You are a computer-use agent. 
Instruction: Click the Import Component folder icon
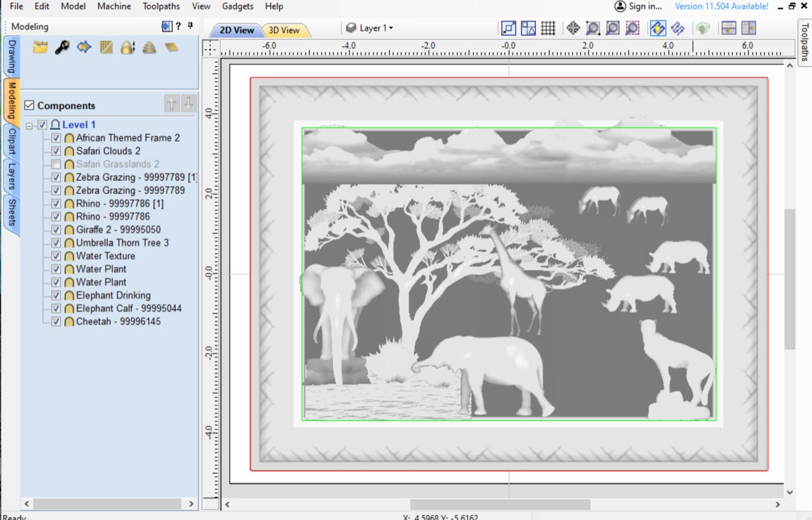(41, 47)
